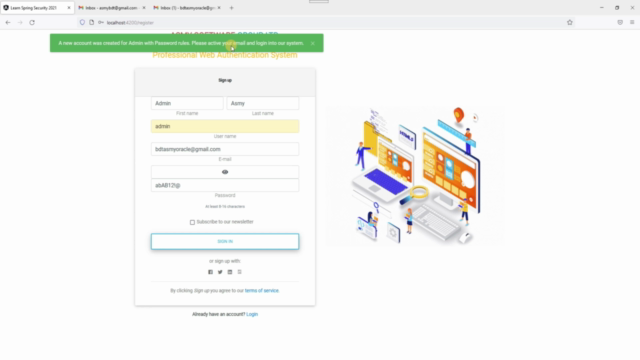Close the Inbox (1) bdtasmyoracle tab
The width and height of the screenshot is (640, 360).
point(219,8)
